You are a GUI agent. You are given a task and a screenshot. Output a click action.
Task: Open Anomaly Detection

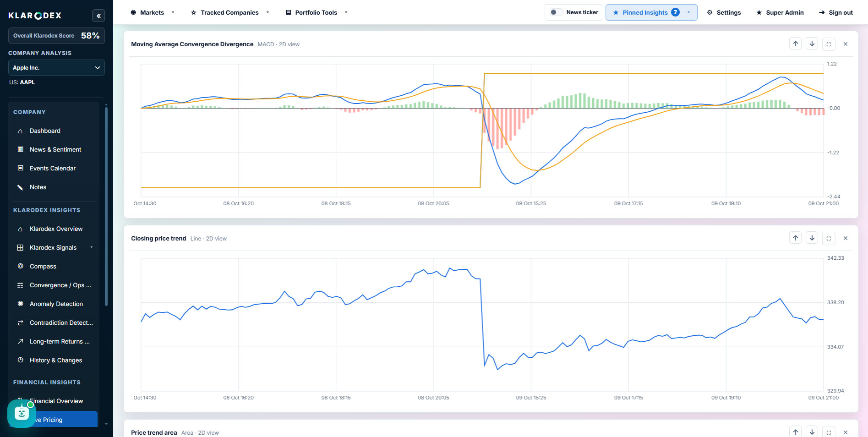54,304
